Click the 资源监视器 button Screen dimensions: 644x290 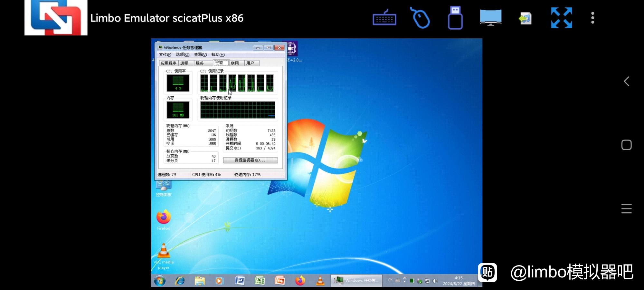click(250, 160)
